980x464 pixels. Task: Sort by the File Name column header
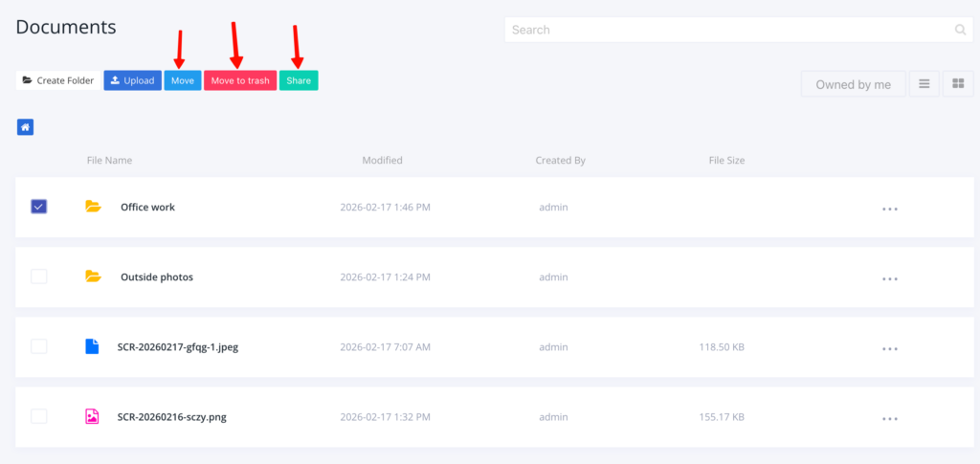(109, 161)
